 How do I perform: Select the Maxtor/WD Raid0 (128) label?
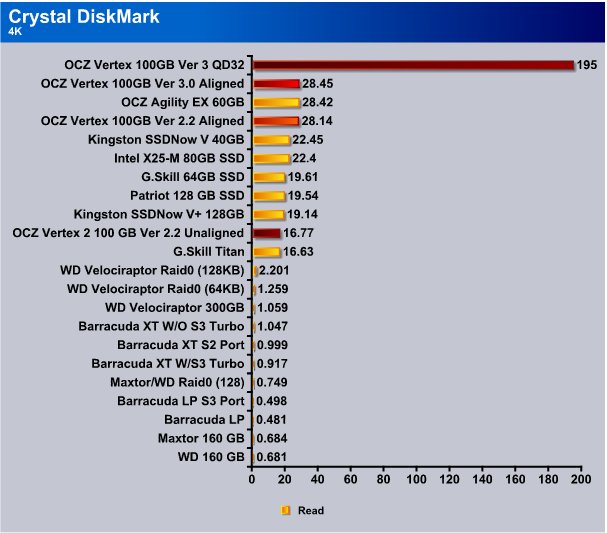177,382
